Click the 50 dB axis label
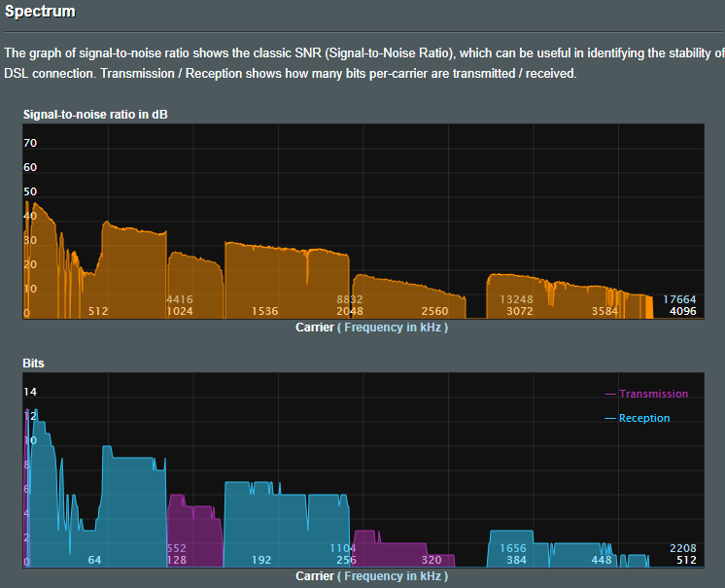 (30, 191)
